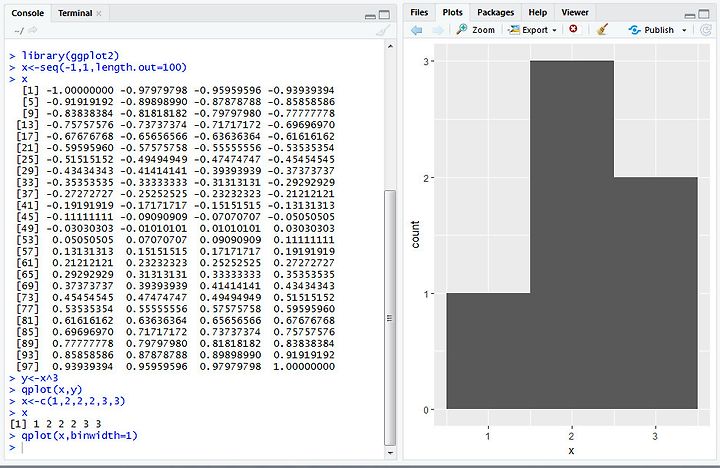Screen dimensions: 720x468
Task: Minimize the Plots pane
Action: tap(690, 15)
